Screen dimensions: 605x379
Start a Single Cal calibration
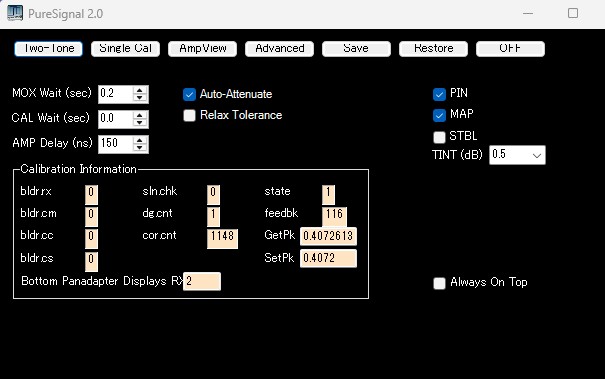pyautogui.click(x=125, y=49)
